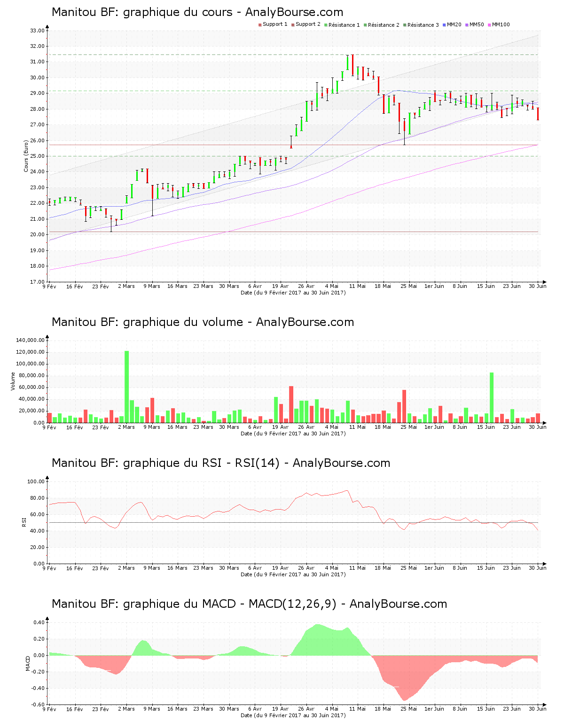The height and width of the screenshot is (728, 564).
Task: Click the 26.00 price axis value
Action: 37,140
